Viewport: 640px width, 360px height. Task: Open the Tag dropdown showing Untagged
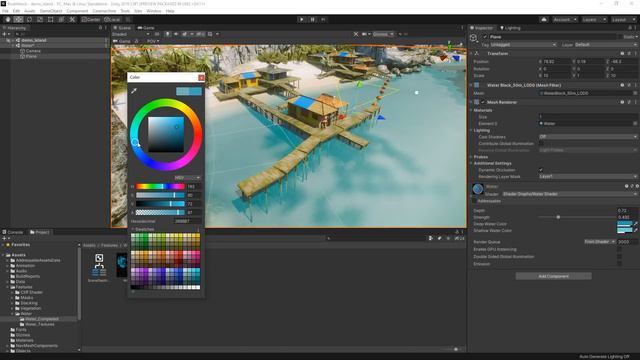coord(524,44)
